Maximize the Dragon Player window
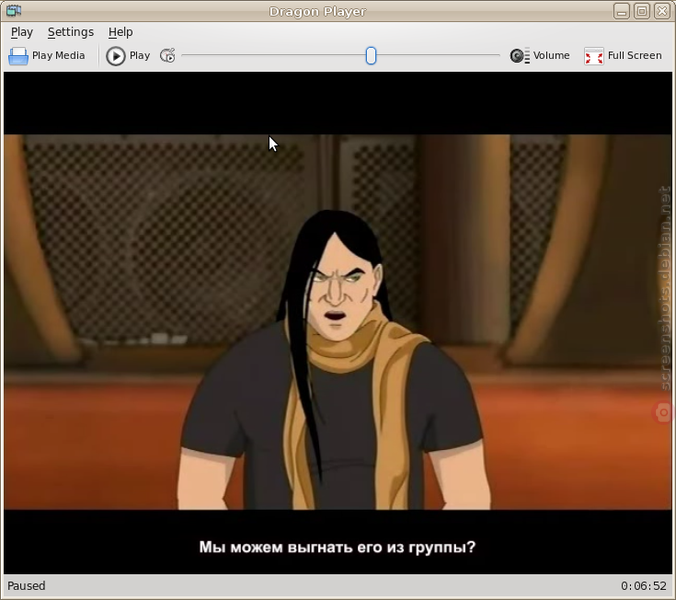 [x=642, y=11]
